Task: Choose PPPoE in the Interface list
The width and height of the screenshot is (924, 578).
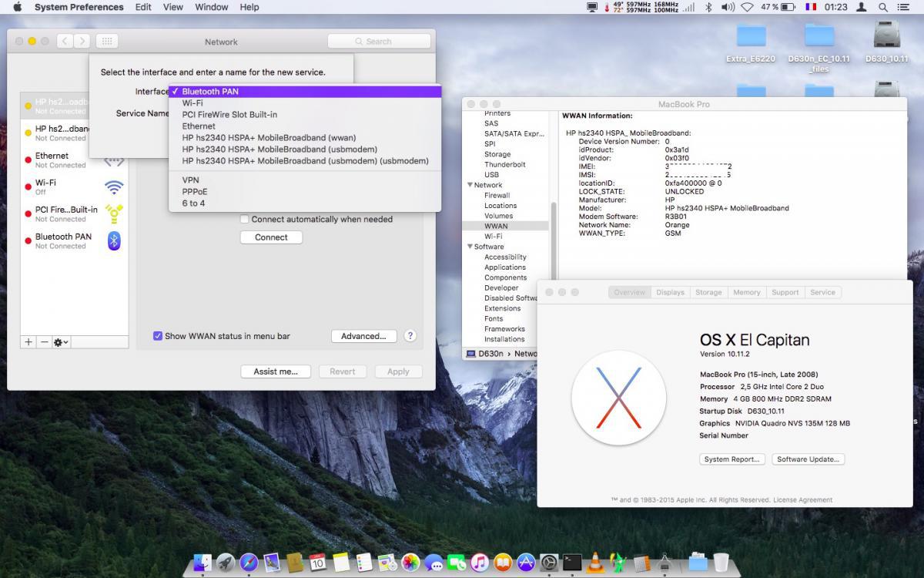Action: click(x=305, y=192)
